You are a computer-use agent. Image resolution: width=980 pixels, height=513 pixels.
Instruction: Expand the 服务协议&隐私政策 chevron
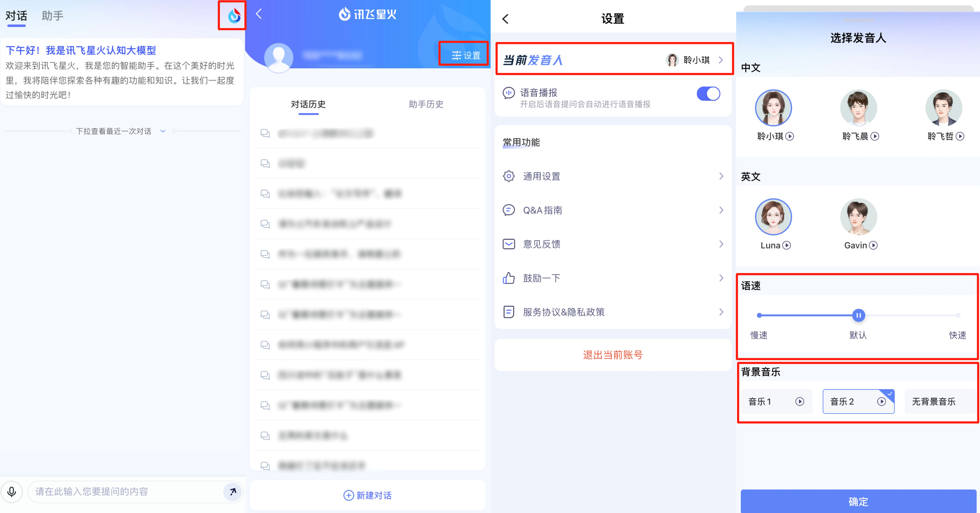pos(721,312)
